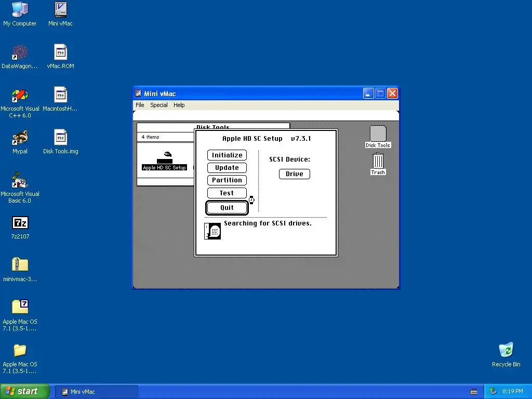Select the DataWagon shortcut icon

pyautogui.click(x=20, y=57)
